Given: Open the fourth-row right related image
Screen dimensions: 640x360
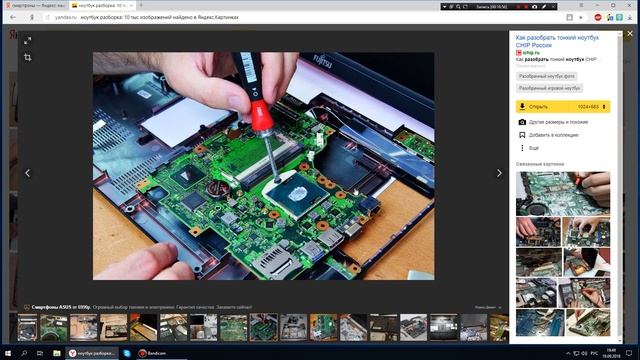Looking at the screenshot, I should 584,293.
